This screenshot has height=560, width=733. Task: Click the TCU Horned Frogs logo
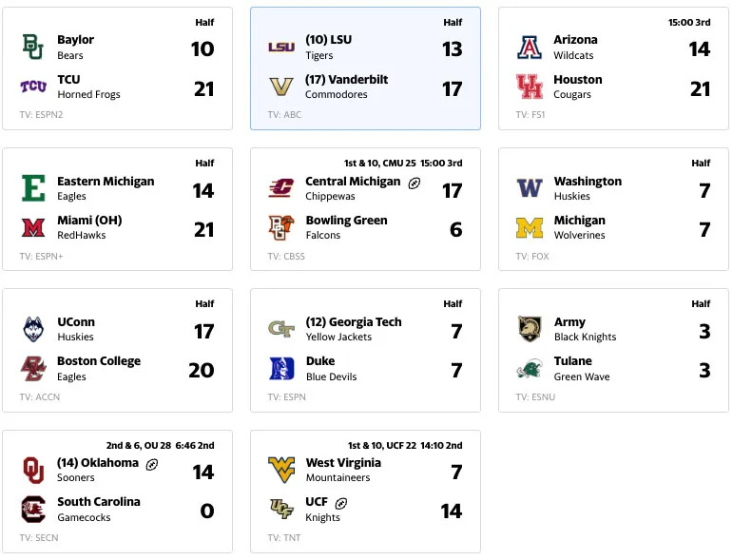[33, 87]
